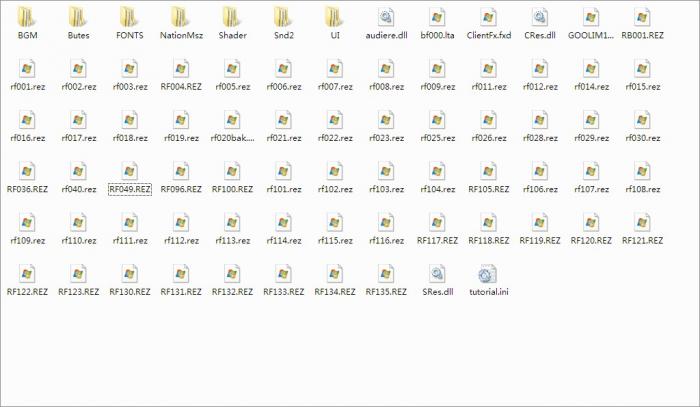700x407 pixels.
Task: Select the rf014.rez file name
Action: (591, 87)
